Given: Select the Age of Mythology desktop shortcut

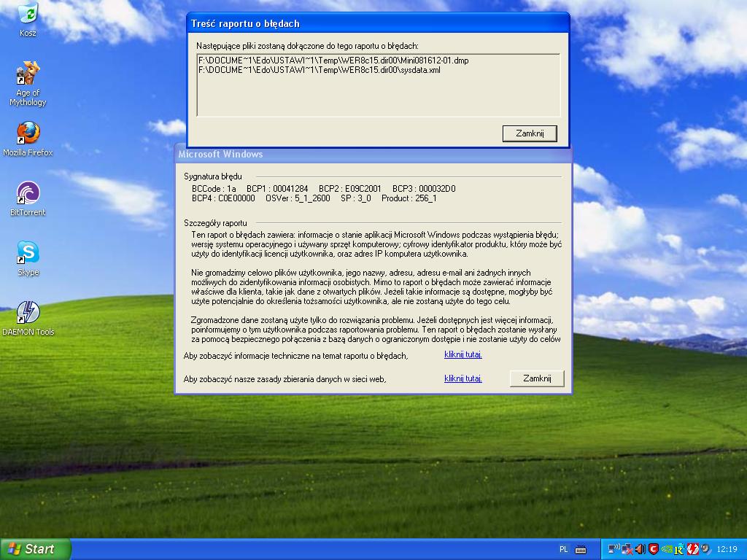Looking at the screenshot, I should pyautogui.click(x=28, y=84).
